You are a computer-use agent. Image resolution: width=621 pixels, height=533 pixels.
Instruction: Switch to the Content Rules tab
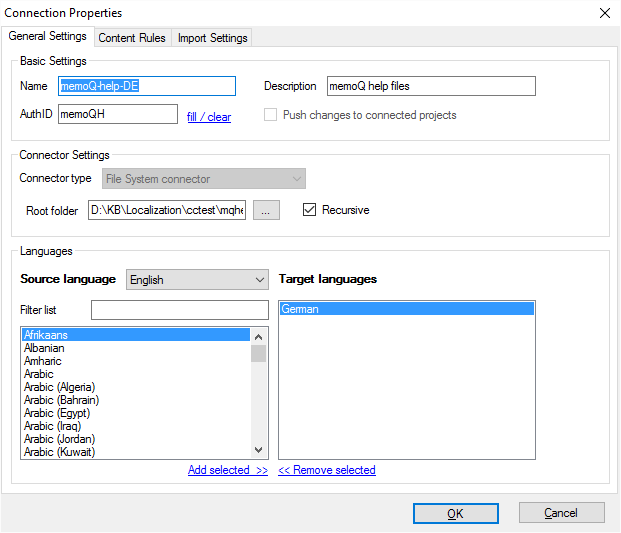[x=132, y=38]
